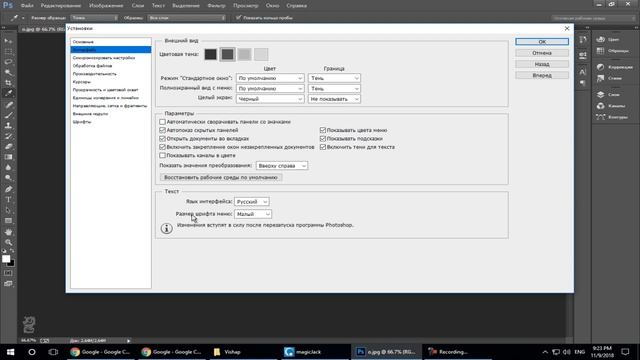The height and width of the screenshot is (360, 640).
Task: Click the Отмена (Cancel) button
Action: tap(542, 53)
